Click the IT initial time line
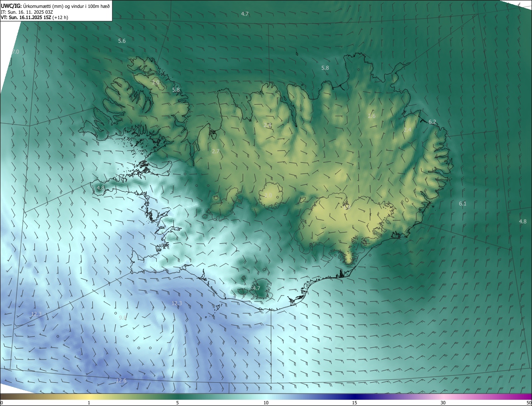Screen dimensions: 532x406 click(x=27, y=12)
